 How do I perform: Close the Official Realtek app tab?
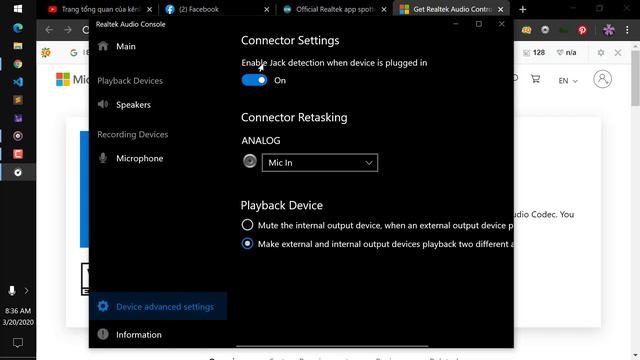384,9
